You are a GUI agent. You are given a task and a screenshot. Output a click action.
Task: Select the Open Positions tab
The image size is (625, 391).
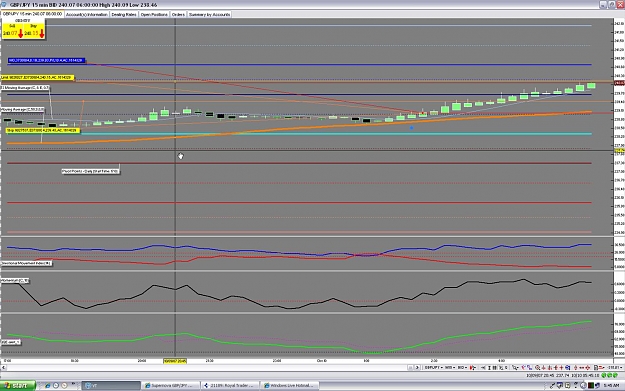click(154, 14)
